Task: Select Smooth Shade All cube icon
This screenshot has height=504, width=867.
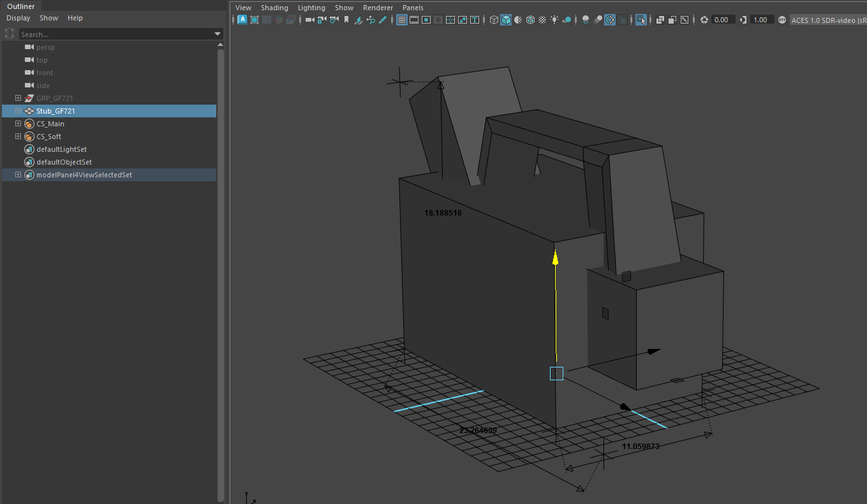Action: (506, 20)
